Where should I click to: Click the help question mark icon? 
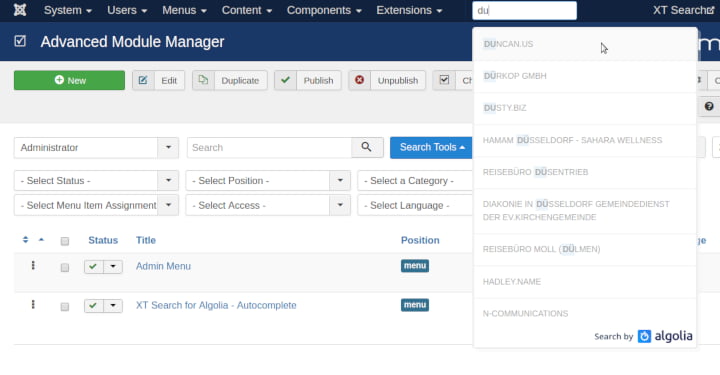[x=709, y=106]
